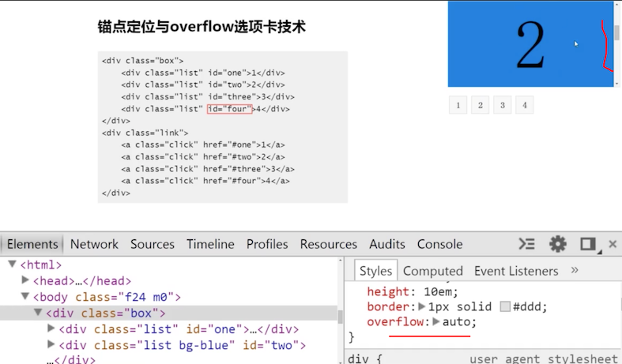Open the DevTools console drawer icon
This screenshot has width=622, height=364.
coord(527,244)
